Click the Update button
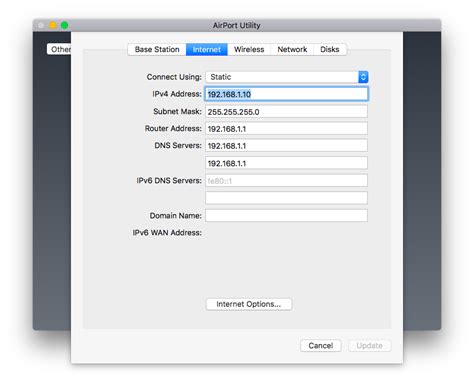Screen dimensions: 474x377 [369, 346]
